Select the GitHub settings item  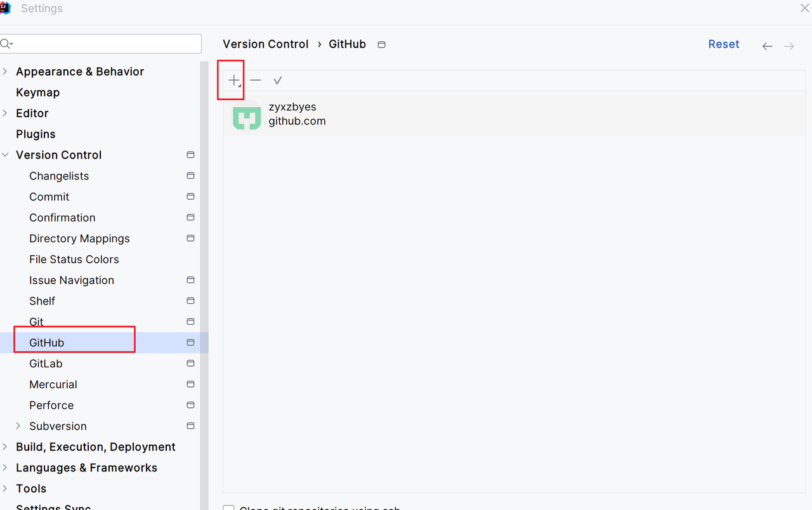pyautogui.click(x=46, y=343)
